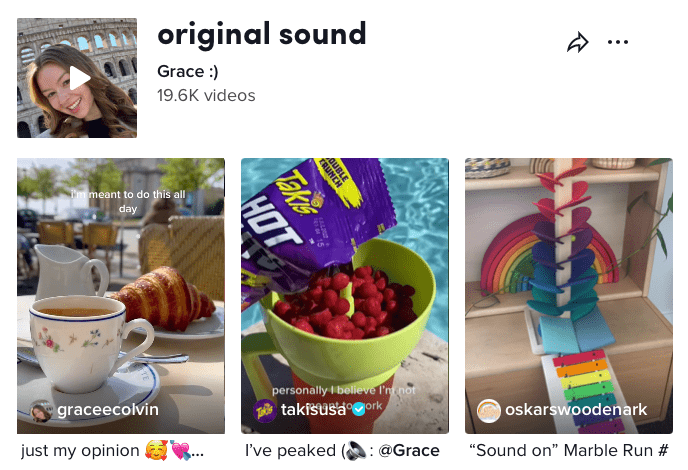Click the takisusa verified badge
Image resolution: width=688 pixels, height=470 pixels.
click(x=359, y=409)
